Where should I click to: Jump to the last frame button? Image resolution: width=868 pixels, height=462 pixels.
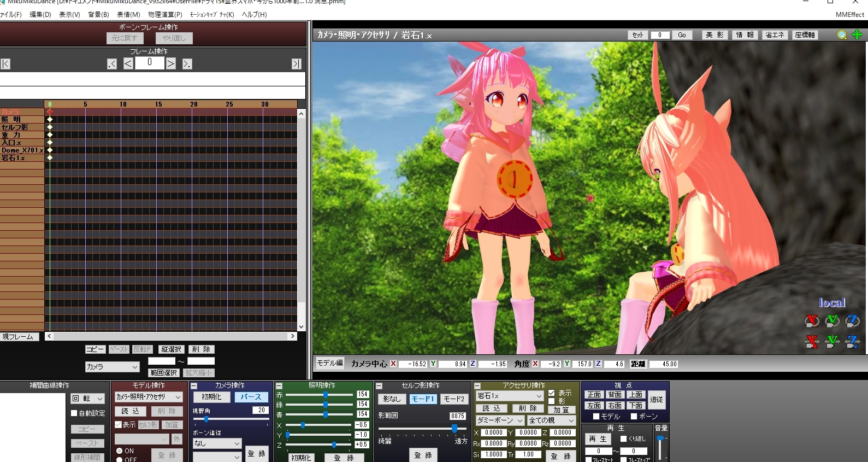point(296,64)
